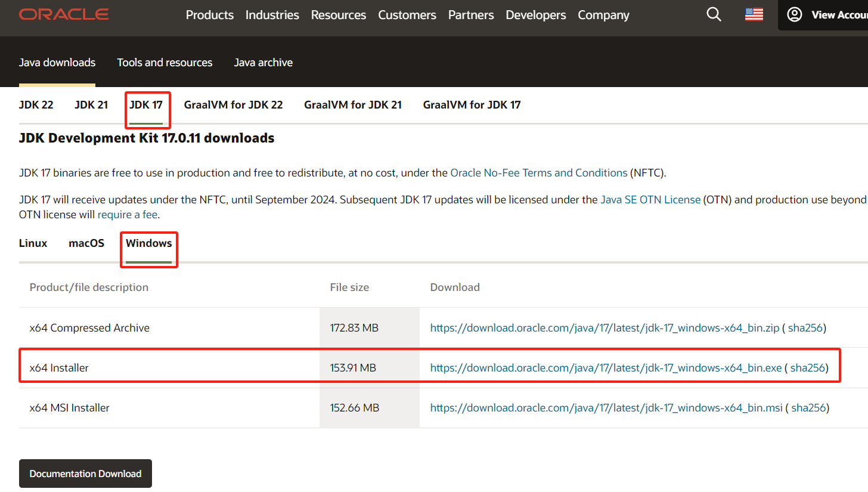Open sha256 link for MSI Installer
The height and width of the screenshot is (492, 868).
pyautogui.click(x=808, y=408)
